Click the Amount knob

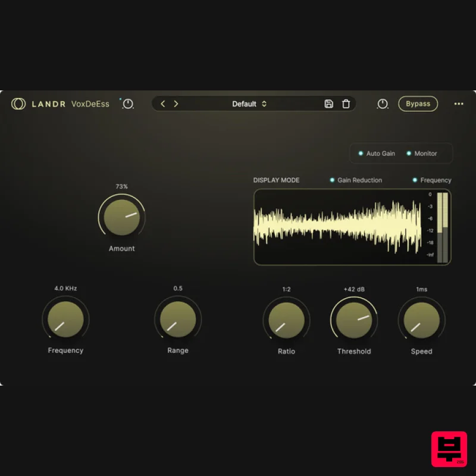point(122,218)
